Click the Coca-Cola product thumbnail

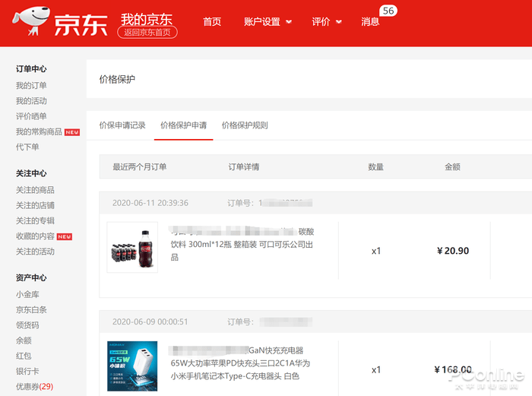tap(132, 247)
